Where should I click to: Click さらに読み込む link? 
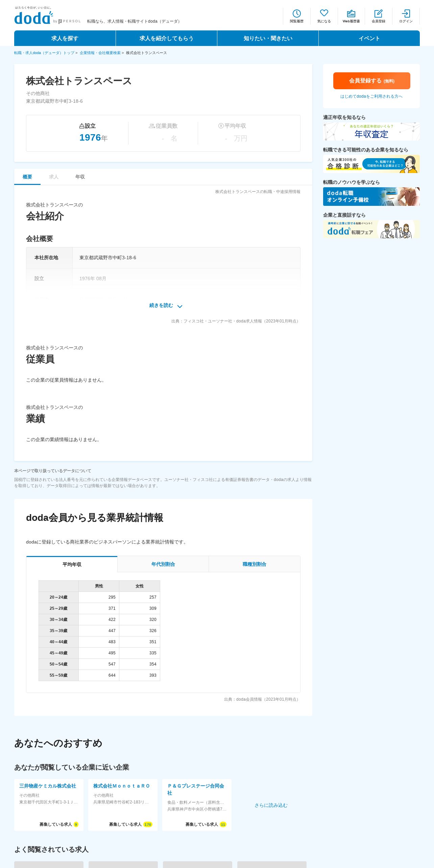coord(271,805)
